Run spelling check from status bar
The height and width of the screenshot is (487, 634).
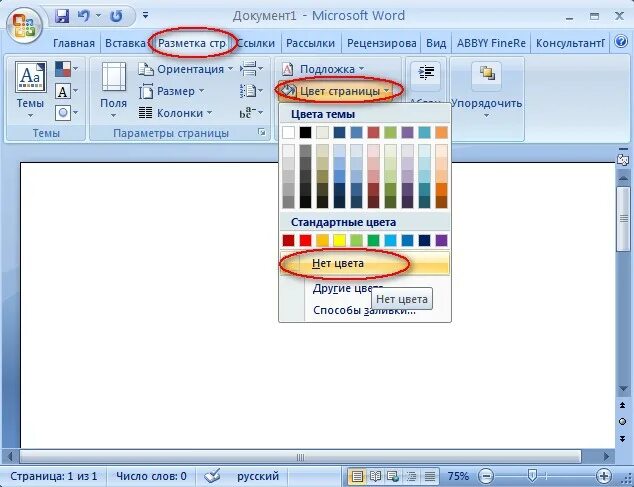pos(212,476)
